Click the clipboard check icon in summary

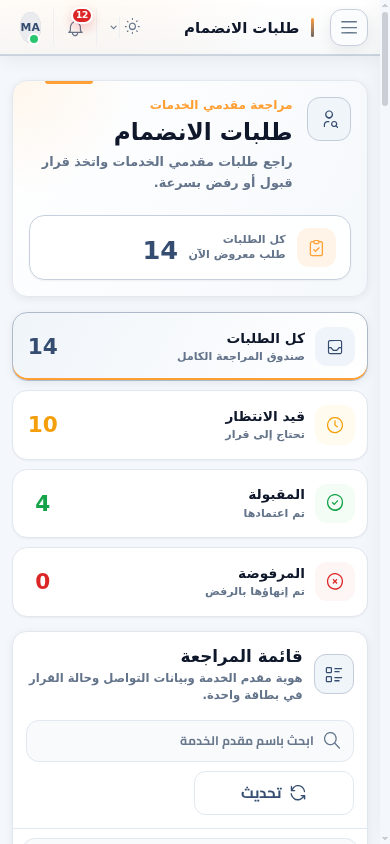(316, 248)
